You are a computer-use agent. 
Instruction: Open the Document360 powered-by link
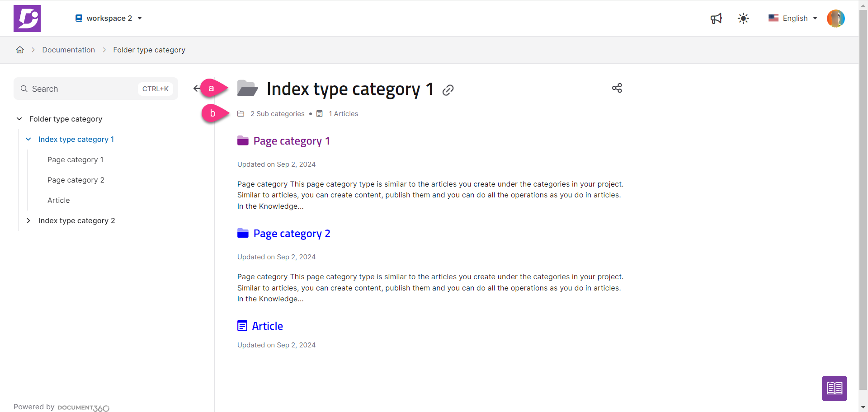click(x=83, y=408)
